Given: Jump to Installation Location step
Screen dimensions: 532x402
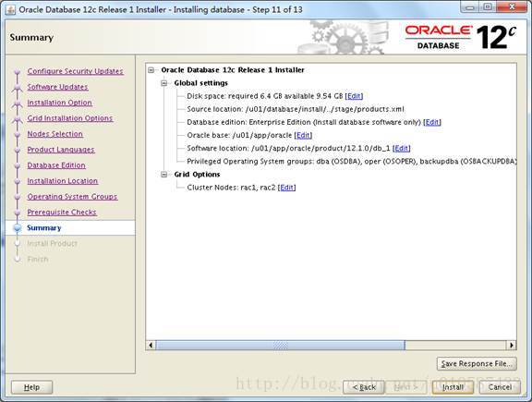Looking at the screenshot, I should pos(63,181).
